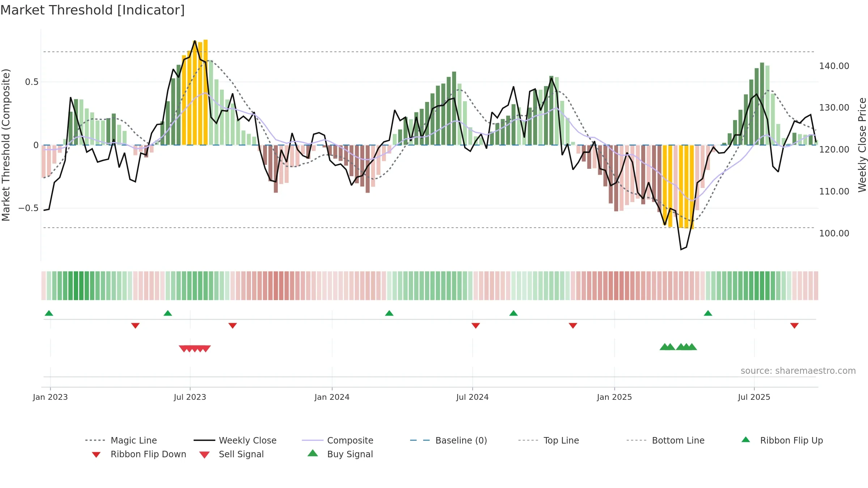Click the Jul 2024 x-axis label
Screen dimensions: 868x488
coord(472,397)
